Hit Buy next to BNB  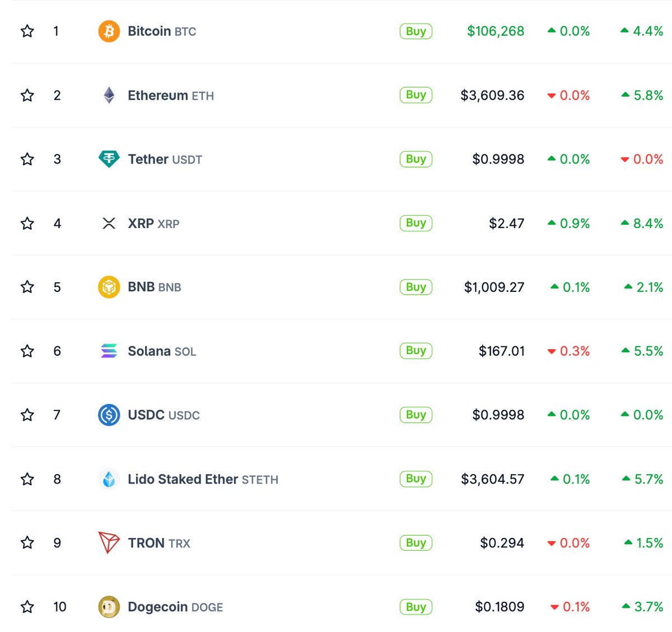pos(416,287)
